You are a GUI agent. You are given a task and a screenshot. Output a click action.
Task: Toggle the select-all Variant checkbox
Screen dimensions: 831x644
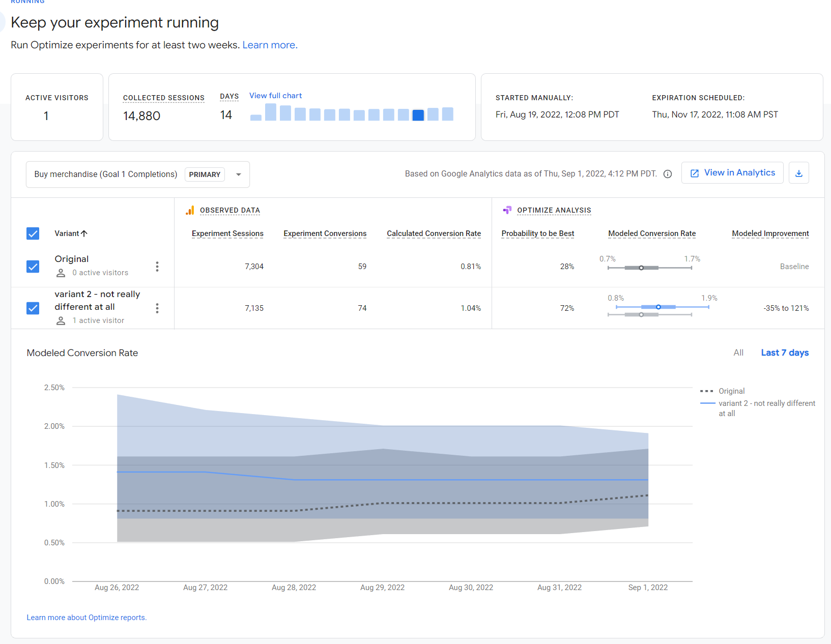(33, 233)
